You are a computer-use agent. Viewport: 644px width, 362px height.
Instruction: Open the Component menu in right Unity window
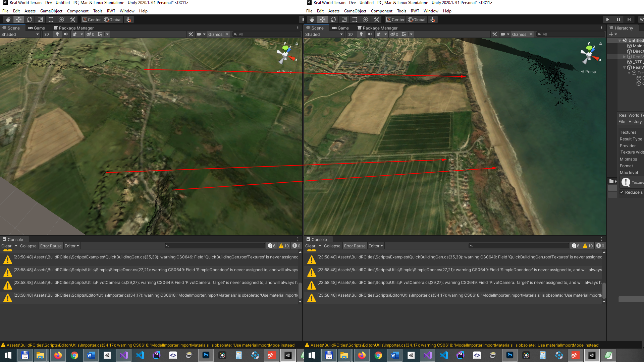382,11
